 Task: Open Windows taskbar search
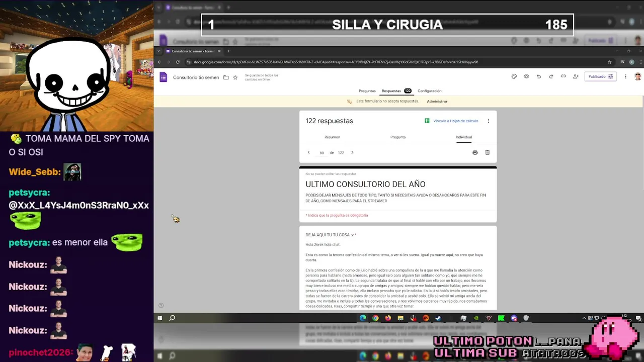[172, 318]
